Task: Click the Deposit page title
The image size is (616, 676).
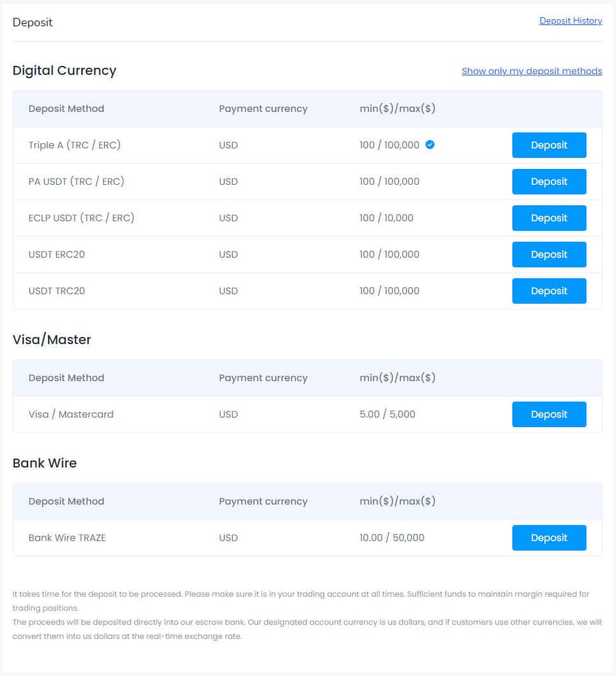Action: (32, 22)
